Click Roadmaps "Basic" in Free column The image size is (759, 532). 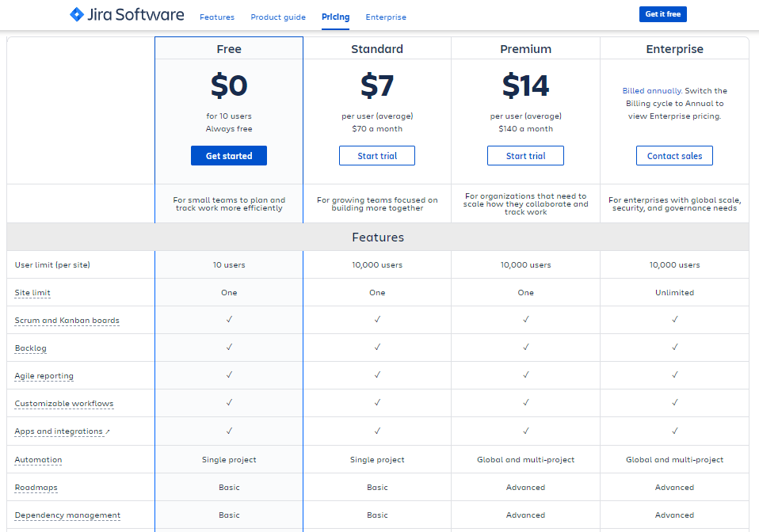(x=229, y=488)
